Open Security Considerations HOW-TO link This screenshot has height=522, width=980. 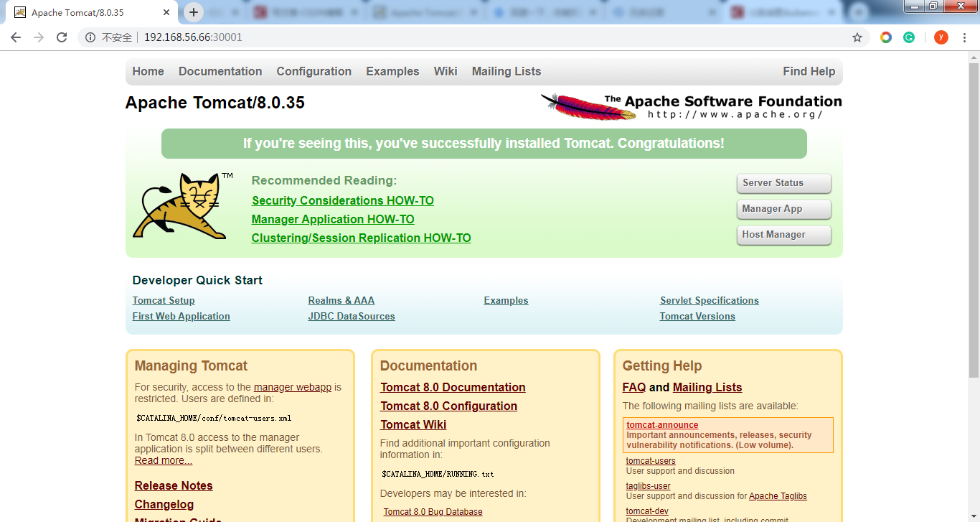click(x=343, y=200)
